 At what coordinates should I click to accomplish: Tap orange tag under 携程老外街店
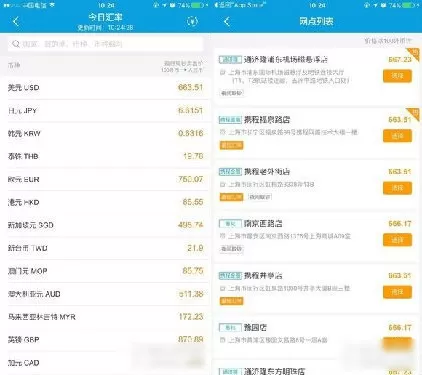(231, 197)
